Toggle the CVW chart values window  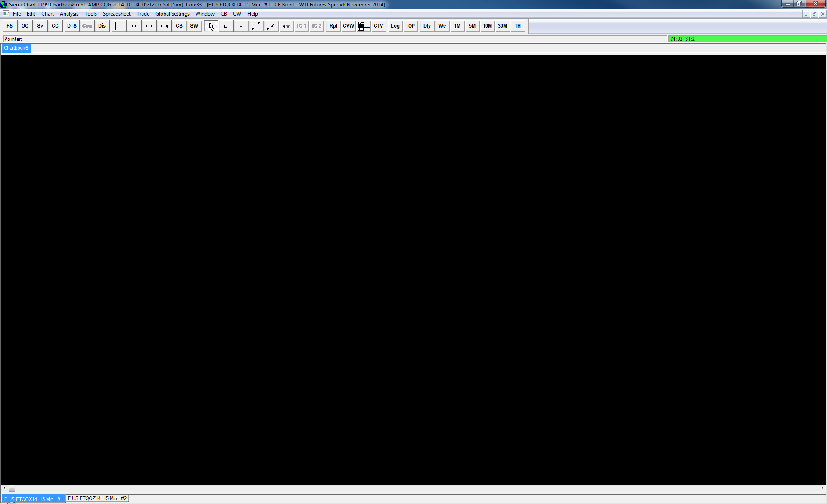[x=348, y=26]
